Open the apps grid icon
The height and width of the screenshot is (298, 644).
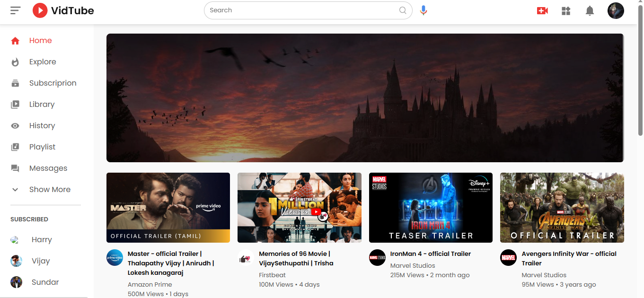click(x=566, y=10)
